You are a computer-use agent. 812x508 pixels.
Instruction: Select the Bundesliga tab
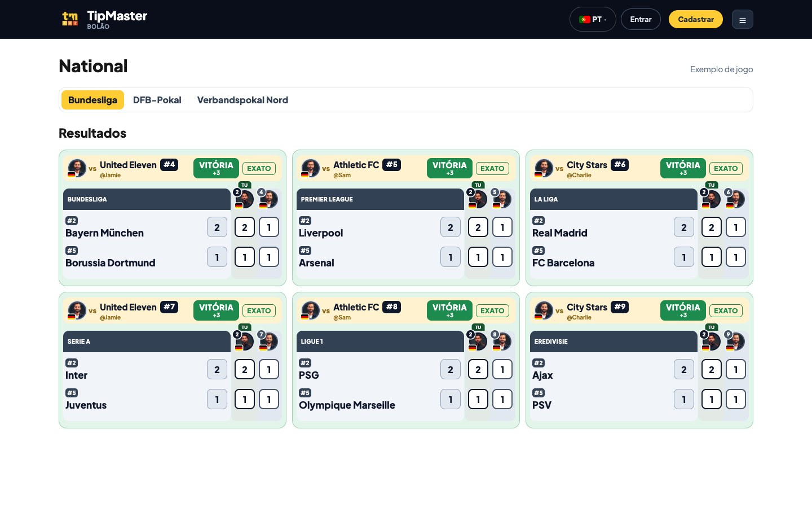click(x=92, y=100)
